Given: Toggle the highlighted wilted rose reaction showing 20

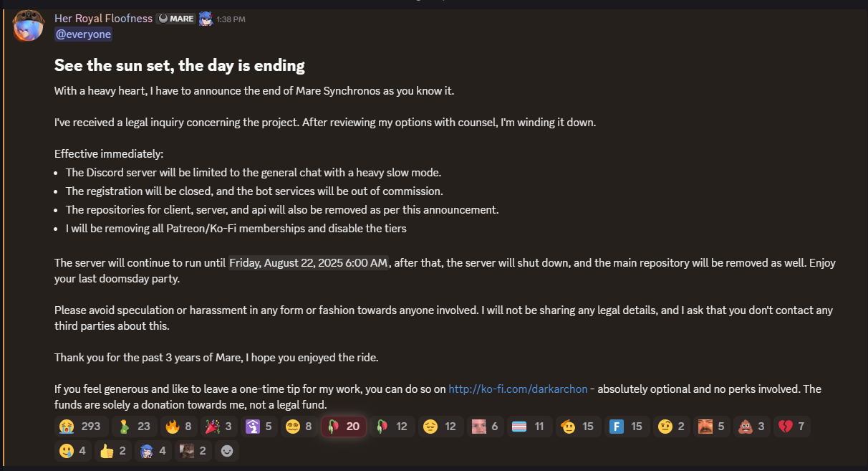Looking at the screenshot, I should [x=344, y=427].
